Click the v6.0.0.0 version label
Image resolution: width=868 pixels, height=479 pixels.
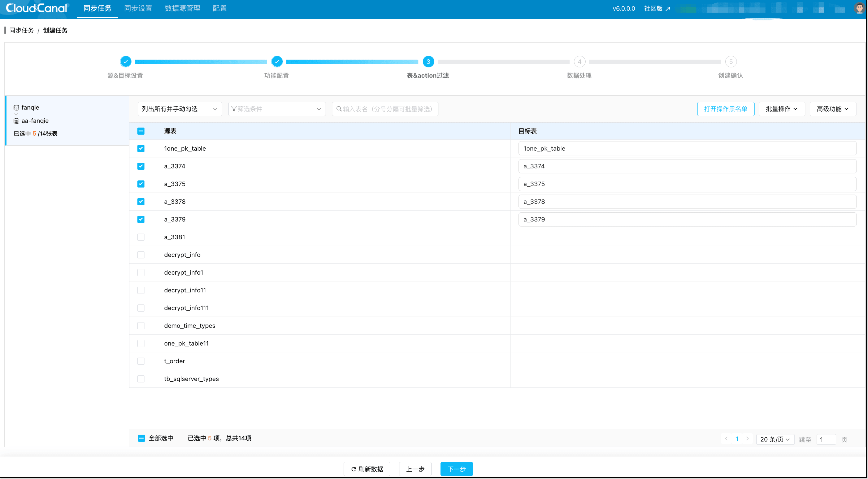tap(624, 9)
